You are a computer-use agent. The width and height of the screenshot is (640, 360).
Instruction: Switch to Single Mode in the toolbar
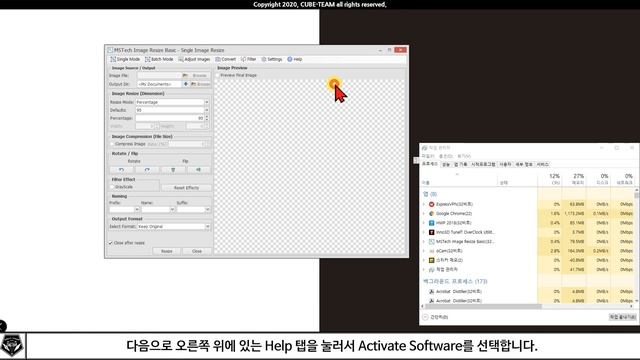tap(125, 59)
